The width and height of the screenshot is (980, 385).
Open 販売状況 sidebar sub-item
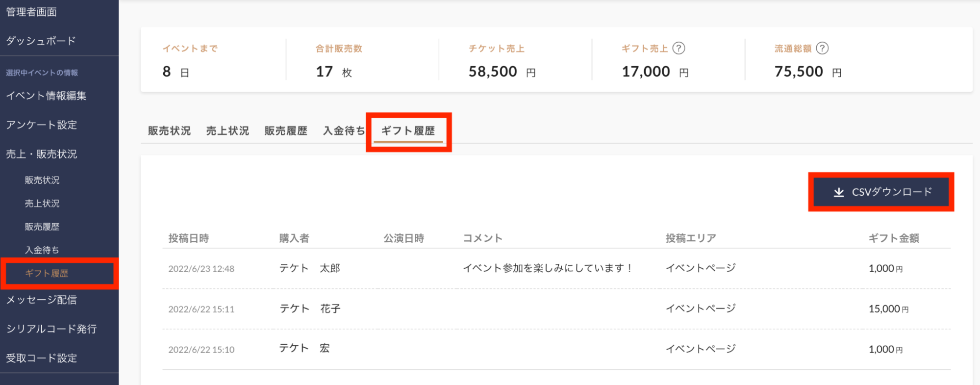point(42,180)
